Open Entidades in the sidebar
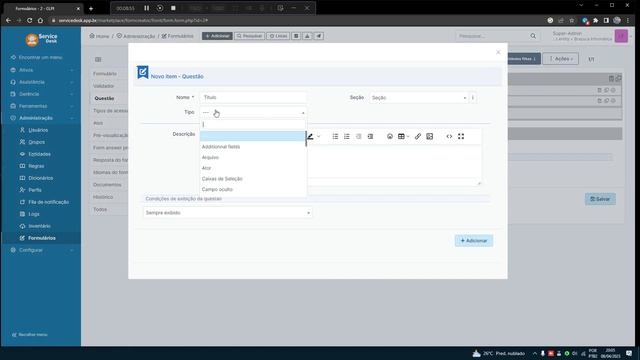This screenshot has height=360, width=640. [x=39, y=154]
